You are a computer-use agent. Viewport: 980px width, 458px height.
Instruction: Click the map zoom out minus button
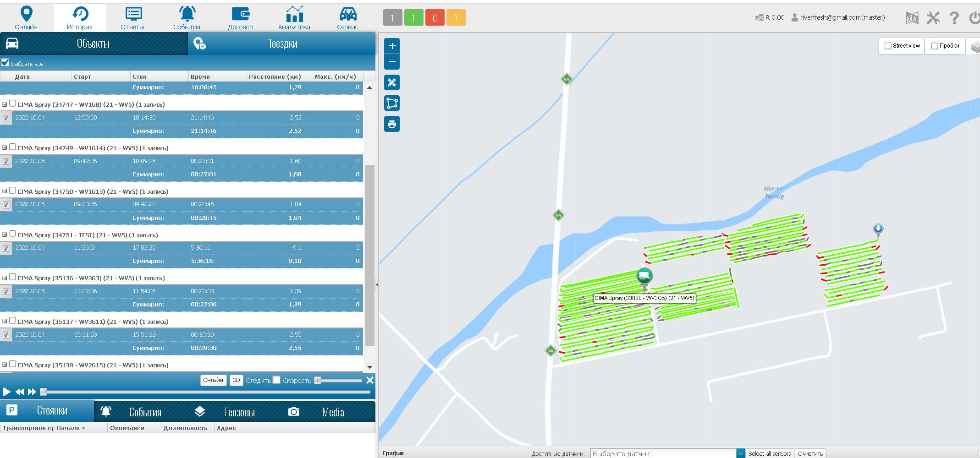pyautogui.click(x=392, y=62)
